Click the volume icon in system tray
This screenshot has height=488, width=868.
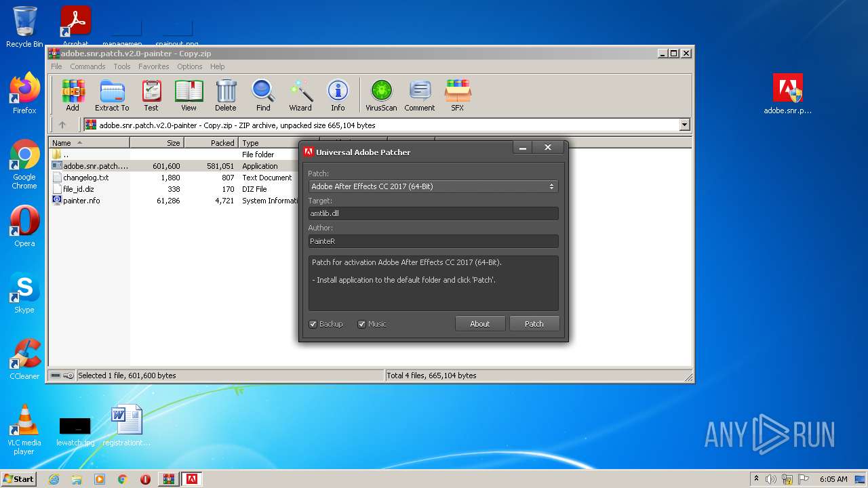click(771, 479)
